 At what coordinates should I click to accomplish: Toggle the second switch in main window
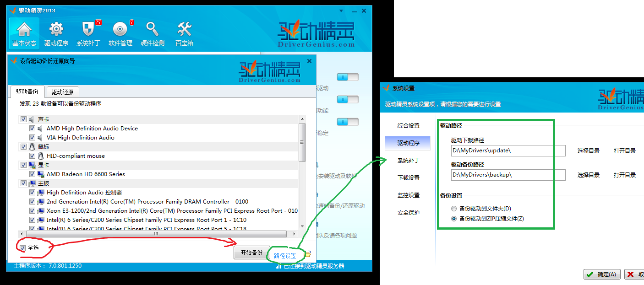coord(348,99)
